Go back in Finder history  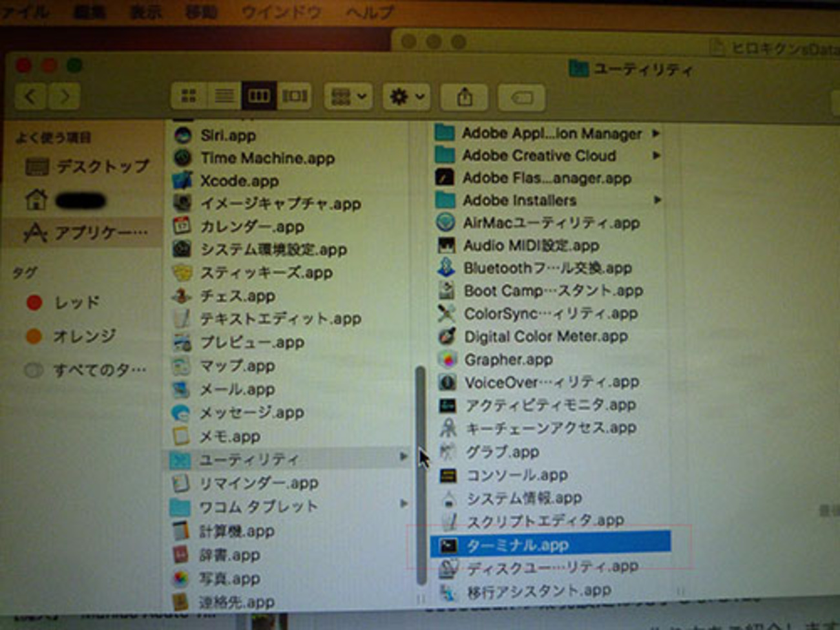point(30,96)
